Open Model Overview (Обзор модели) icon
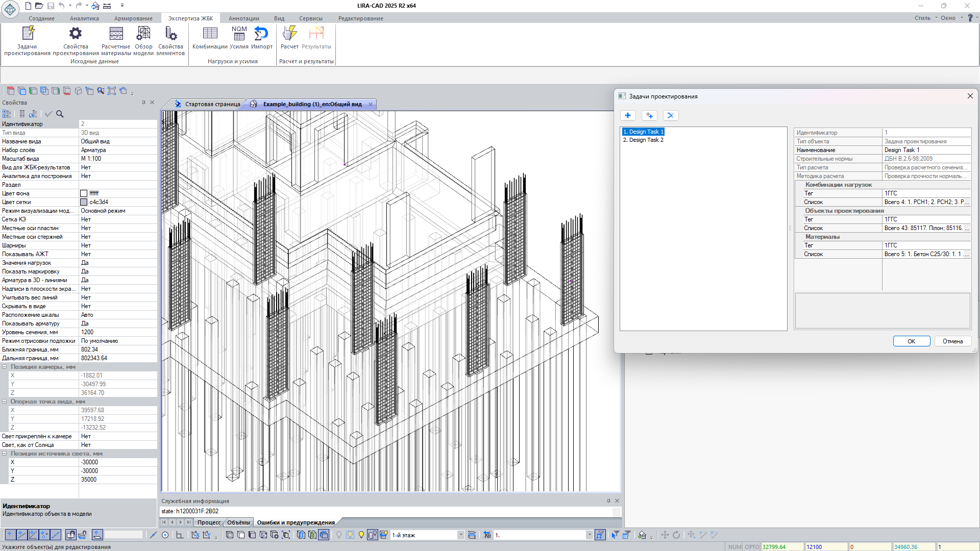The image size is (980, 551). click(x=143, y=34)
